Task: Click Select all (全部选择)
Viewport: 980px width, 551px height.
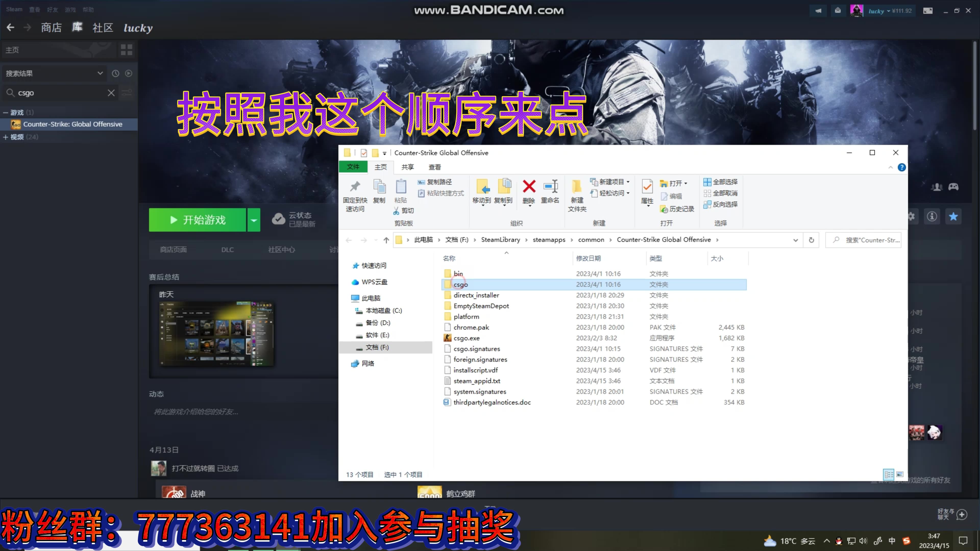Action: click(720, 182)
